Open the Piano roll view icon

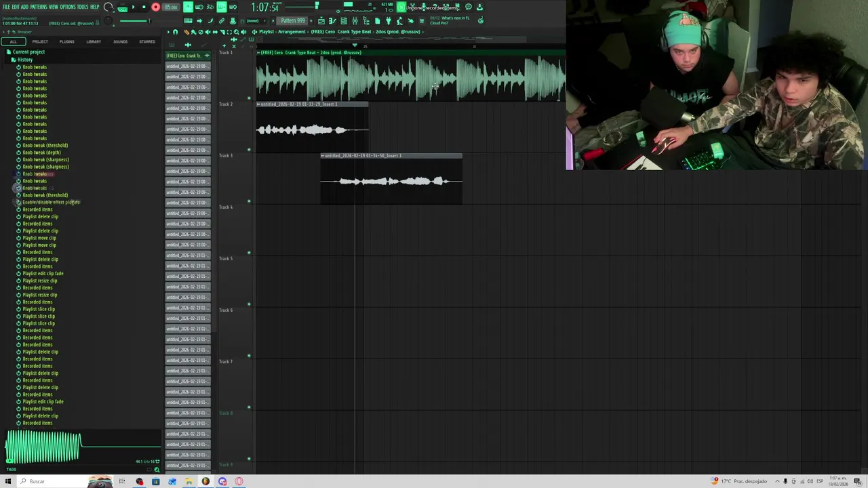(x=332, y=20)
